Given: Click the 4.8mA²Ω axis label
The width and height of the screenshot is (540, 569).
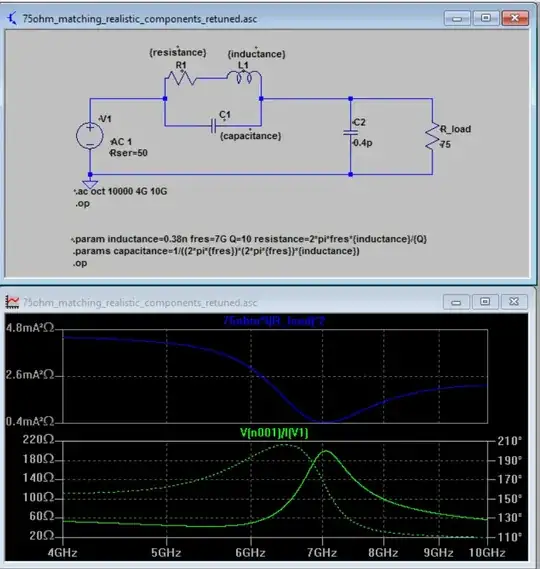Looking at the screenshot, I should tap(30, 328).
